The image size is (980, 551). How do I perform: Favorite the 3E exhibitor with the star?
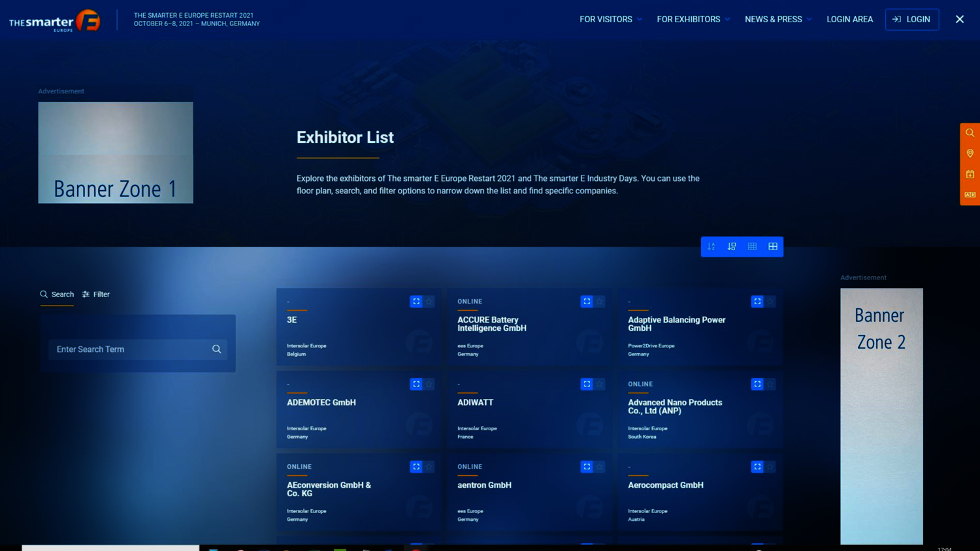coord(429,302)
